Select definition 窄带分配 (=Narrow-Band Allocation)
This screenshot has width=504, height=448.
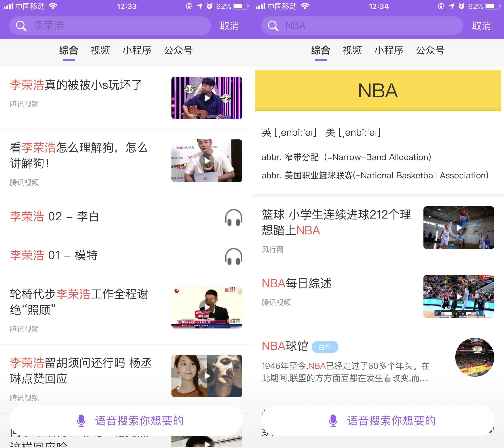pyautogui.click(x=346, y=157)
